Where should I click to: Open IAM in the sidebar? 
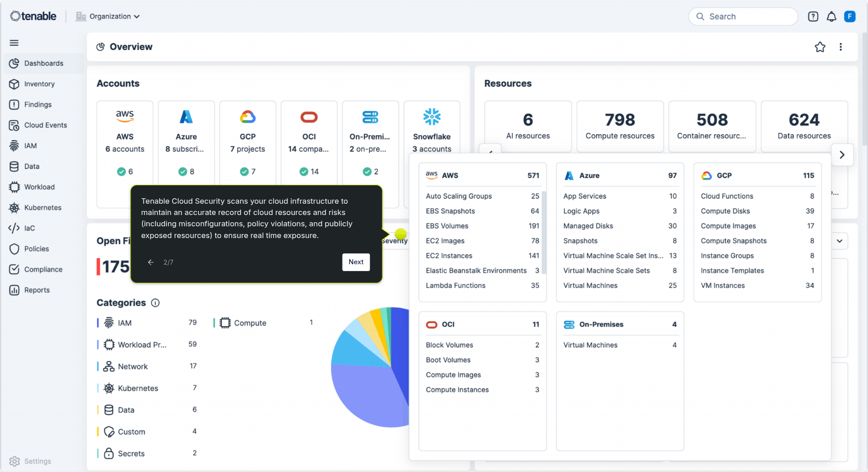click(43, 146)
